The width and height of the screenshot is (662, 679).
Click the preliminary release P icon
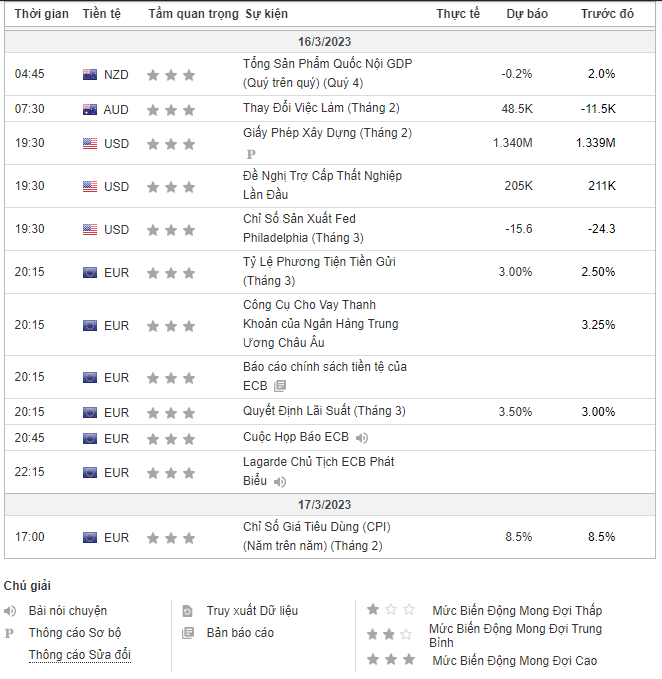click(250, 155)
